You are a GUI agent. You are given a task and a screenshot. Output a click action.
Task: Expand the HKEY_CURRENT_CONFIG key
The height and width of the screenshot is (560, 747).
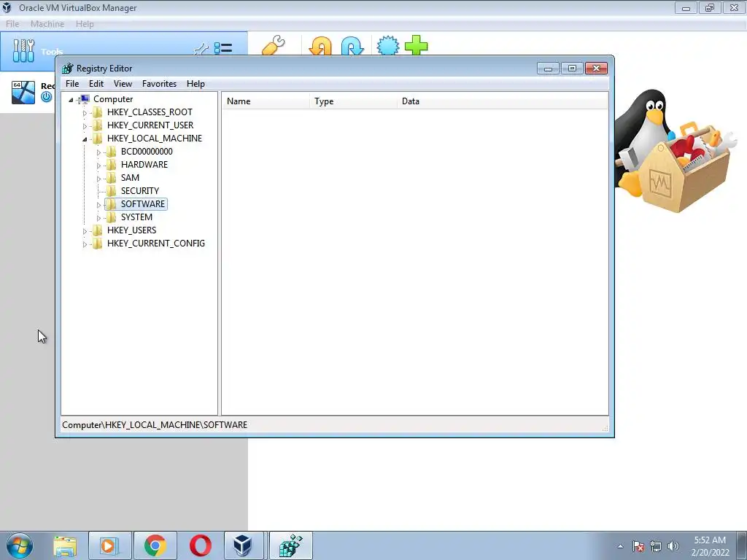click(85, 244)
